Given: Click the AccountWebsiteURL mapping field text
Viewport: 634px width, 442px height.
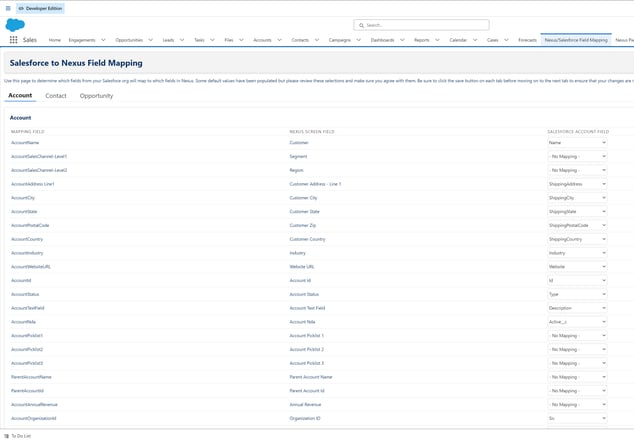Looking at the screenshot, I should [31, 266].
